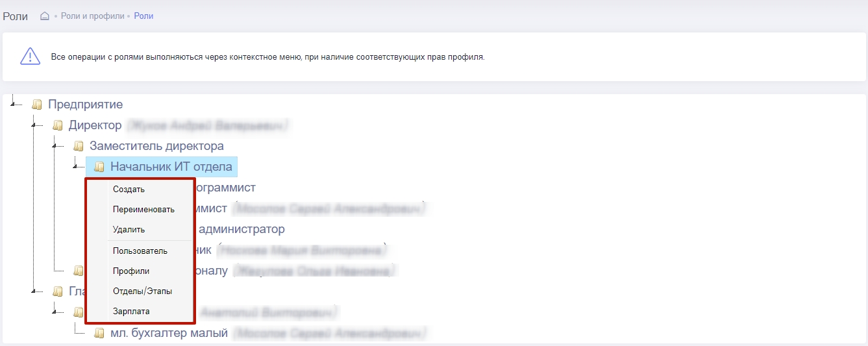Viewport: 868px width, 346px height.
Task: Select the мл. бухгалтер малый role
Action: point(169,333)
